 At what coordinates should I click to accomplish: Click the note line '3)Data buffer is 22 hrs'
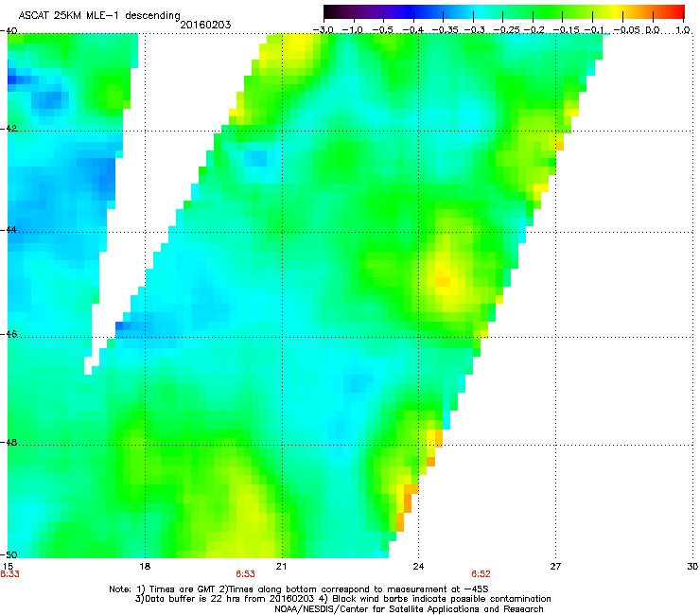[343, 599]
